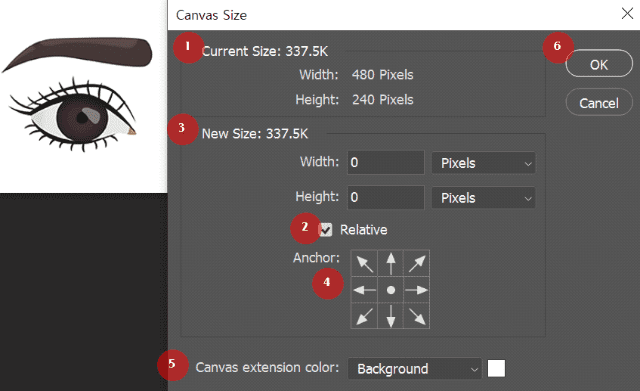
Task: Set anchor to middle-right arrow
Action: click(417, 290)
